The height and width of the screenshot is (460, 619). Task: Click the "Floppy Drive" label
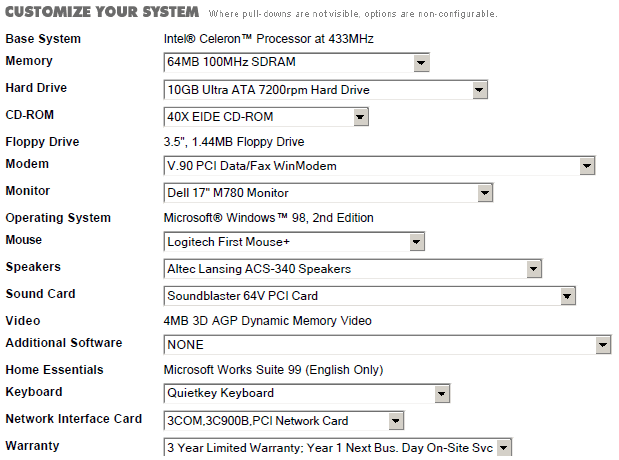(42, 142)
